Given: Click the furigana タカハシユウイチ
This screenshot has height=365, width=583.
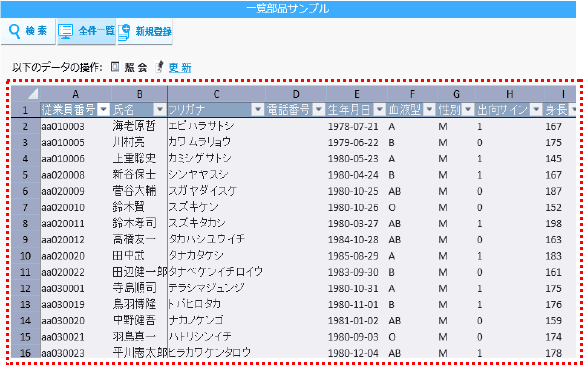Looking at the screenshot, I should pyautogui.click(x=206, y=239).
